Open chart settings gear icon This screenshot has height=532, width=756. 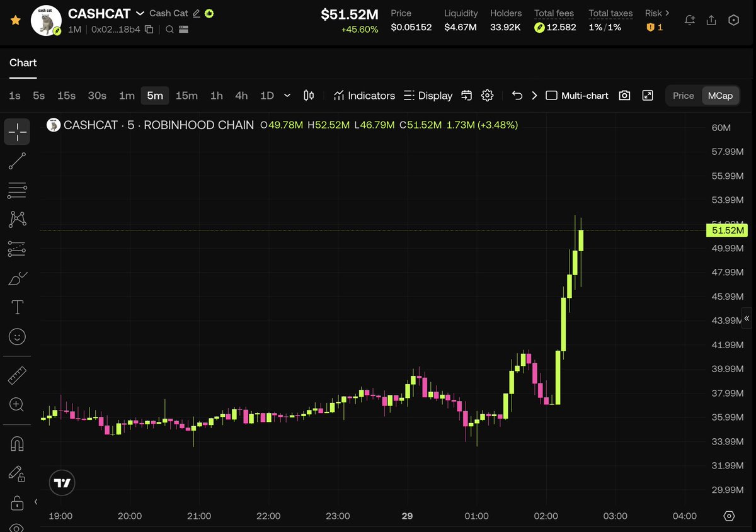point(487,96)
